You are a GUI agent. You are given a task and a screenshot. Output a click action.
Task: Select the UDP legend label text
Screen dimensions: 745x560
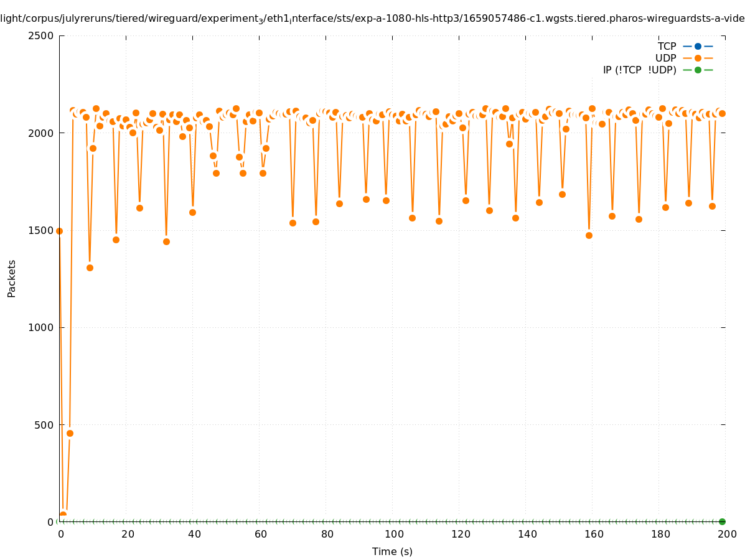point(665,58)
